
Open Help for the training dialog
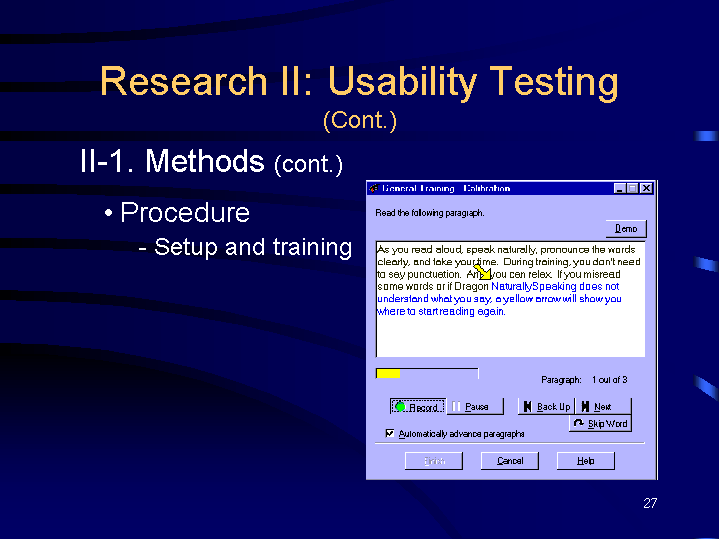(585, 461)
